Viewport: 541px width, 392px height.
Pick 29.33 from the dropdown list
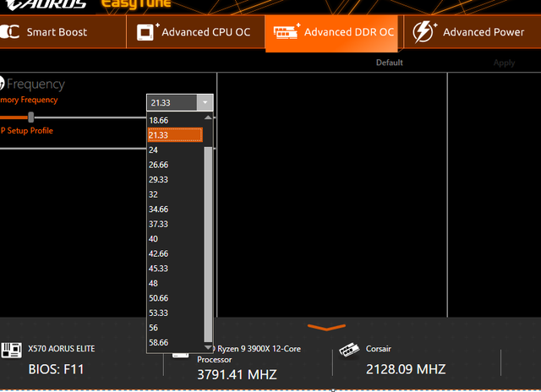175,180
